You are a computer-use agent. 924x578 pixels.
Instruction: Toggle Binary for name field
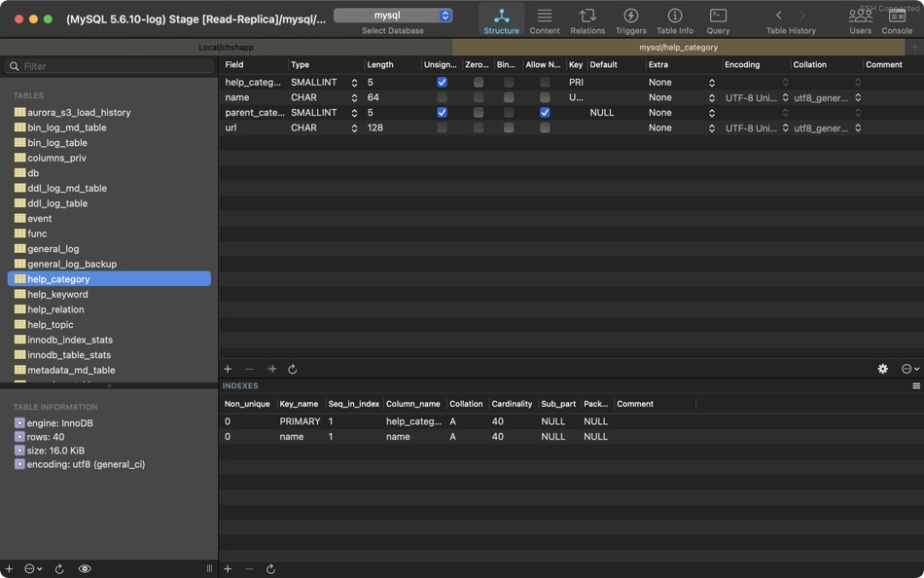click(x=509, y=97)
